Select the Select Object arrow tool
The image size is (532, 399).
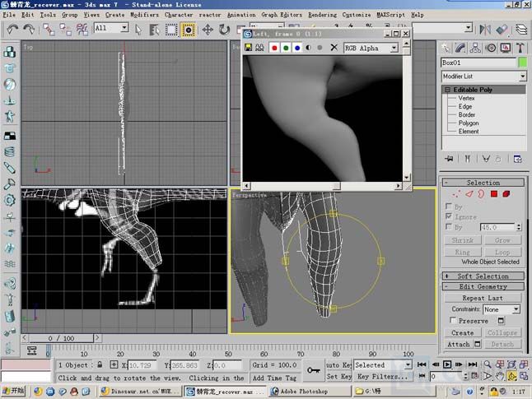[x=138, y=30]
